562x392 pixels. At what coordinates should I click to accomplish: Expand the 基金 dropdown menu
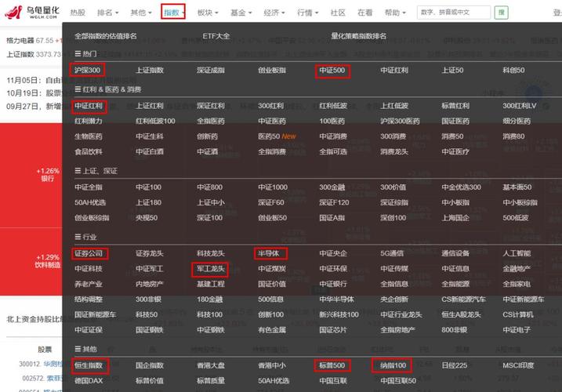pyautogui.click(x=241, y=13)
